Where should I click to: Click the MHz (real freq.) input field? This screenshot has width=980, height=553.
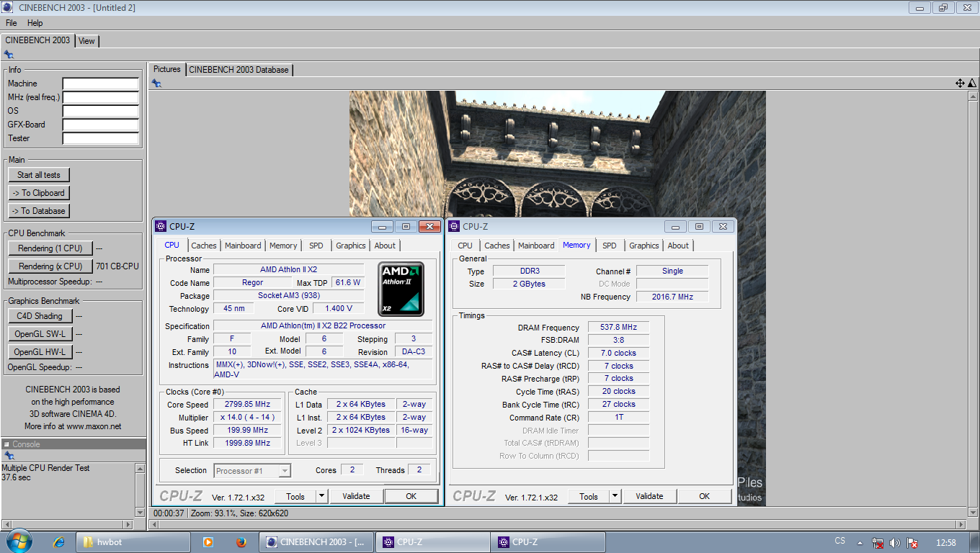pyautogui.click(x=101, y=97)
